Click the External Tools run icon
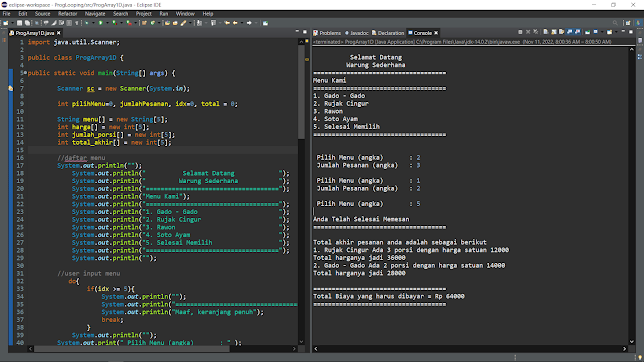644x362 pixels. coord(129,23)
